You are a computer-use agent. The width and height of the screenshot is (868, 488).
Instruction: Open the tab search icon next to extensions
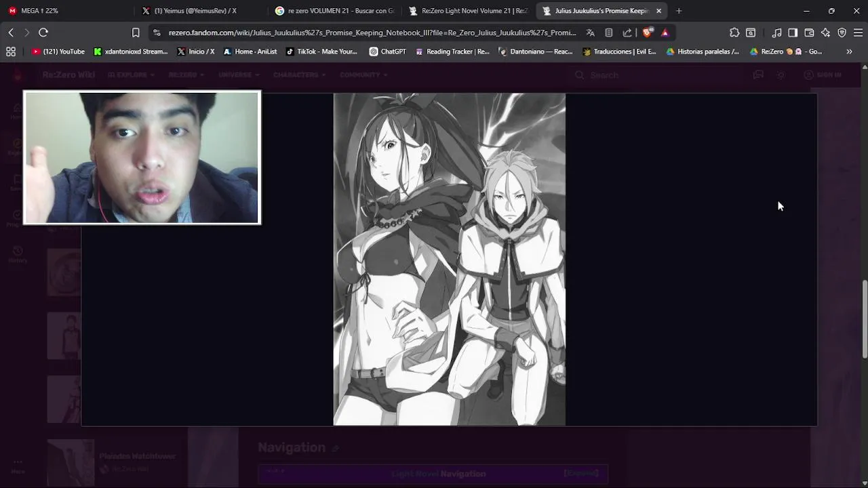751,33
